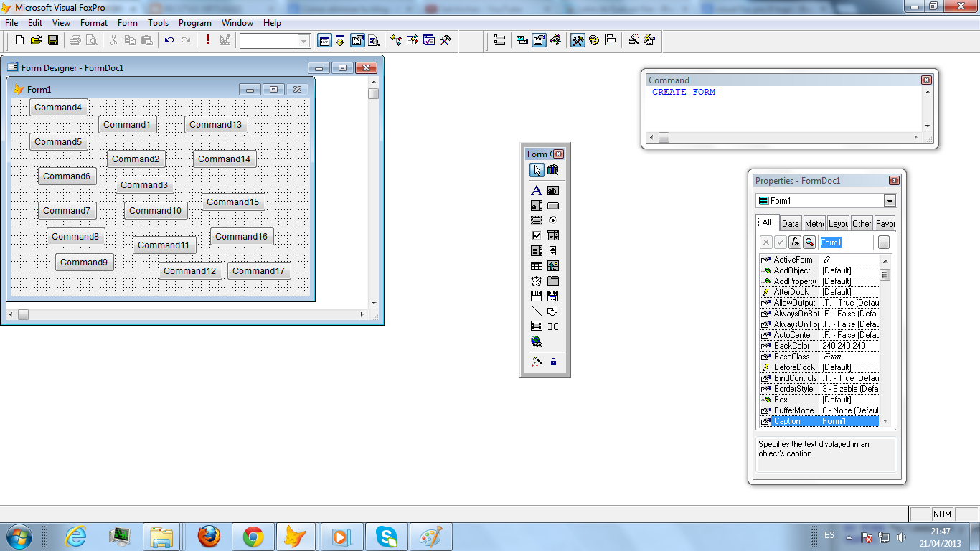The width and height of the screenshot is (980, 551).
Task: Switch to the Data tab in Properties
Action: tap(791, 222)
